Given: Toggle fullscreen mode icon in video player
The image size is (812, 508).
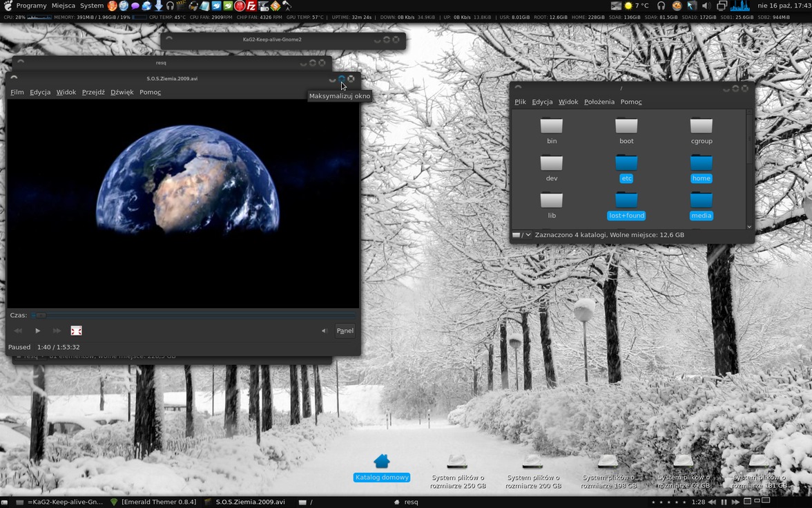Looking at the screenshot, I should [76, 330].
